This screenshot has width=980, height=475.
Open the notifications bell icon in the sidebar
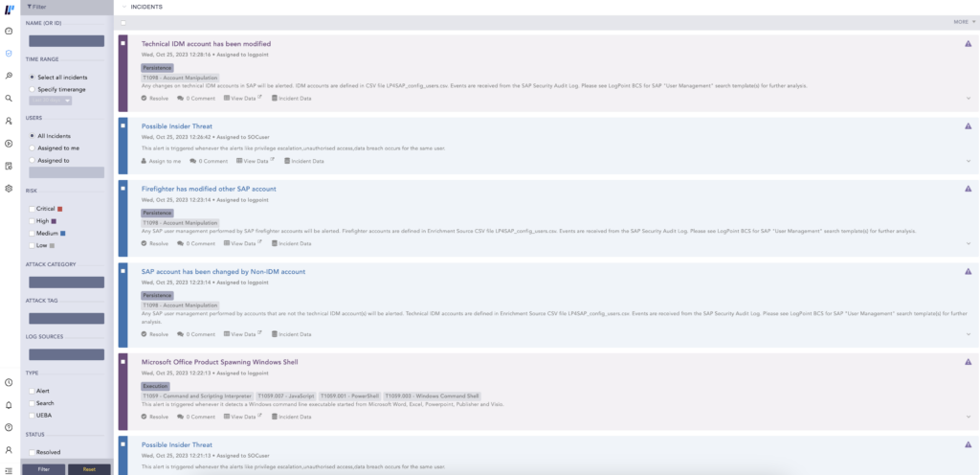click(9, 405)
